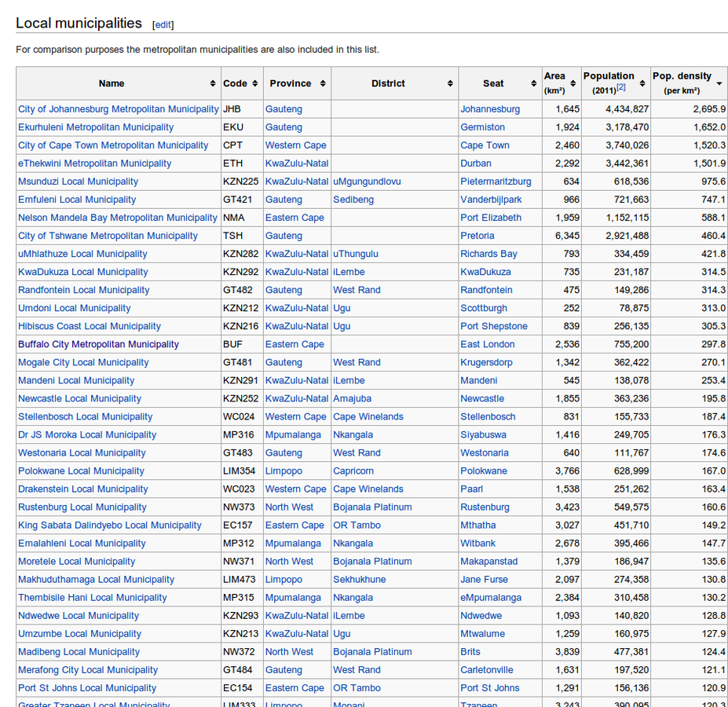
Task: Open City of Tshwane Metropolitan Municipality
Action: [x=108, y=236]
